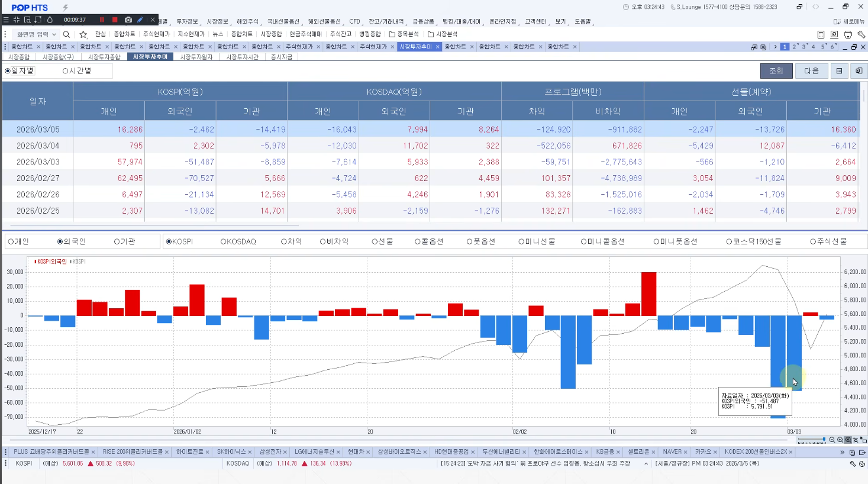Expand the 종목분석 folder in toolbar
The height and width of the screenshot is (484, 868).
pos(404,34)
